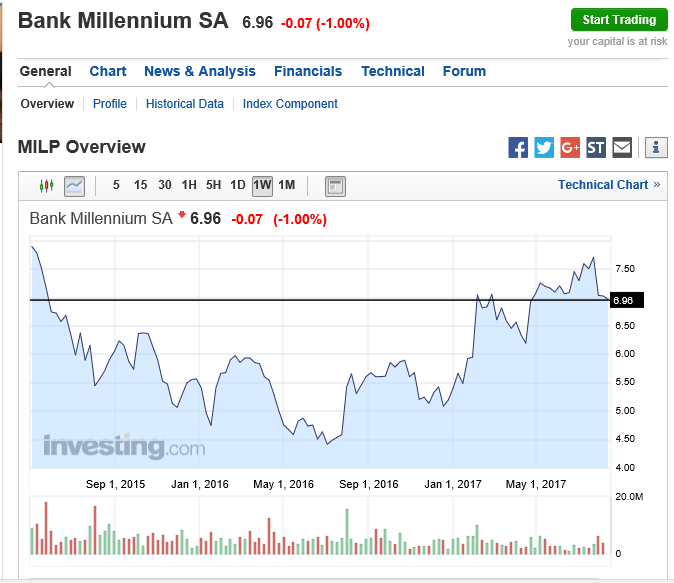Select the 1W chart interval
The image size is (674, 583).
coord(262,186)
